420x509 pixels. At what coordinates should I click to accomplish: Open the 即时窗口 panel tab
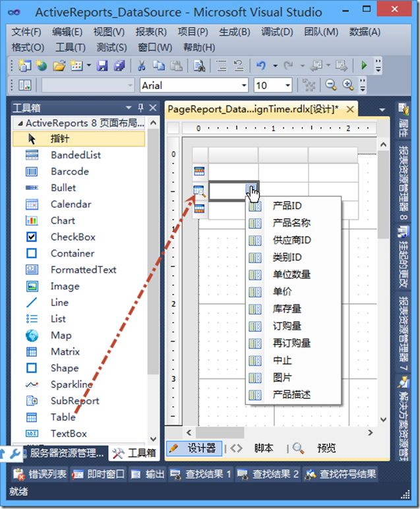click(x=99, y=475)
